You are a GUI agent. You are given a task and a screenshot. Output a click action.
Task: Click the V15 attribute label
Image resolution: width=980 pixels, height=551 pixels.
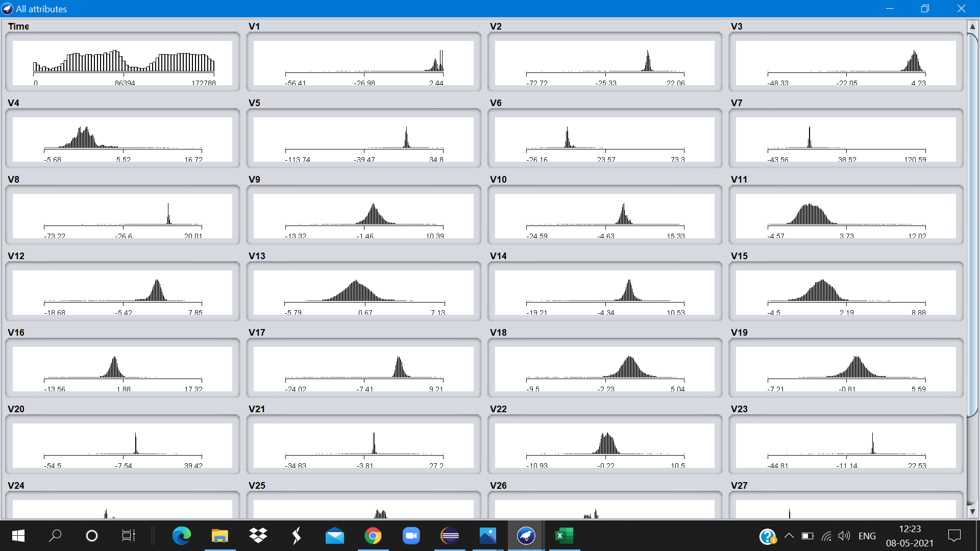tap(739, 256)
